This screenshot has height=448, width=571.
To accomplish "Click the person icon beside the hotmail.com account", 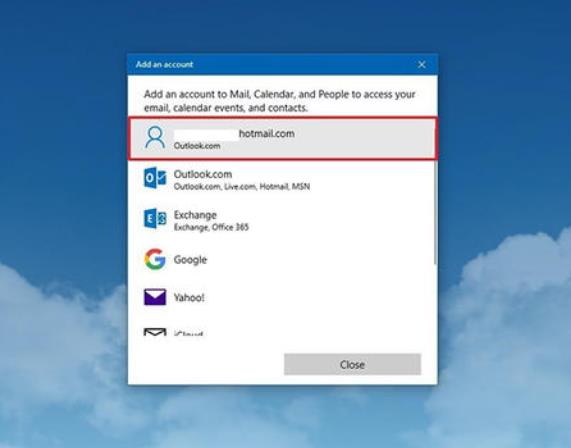I will 155,137.
